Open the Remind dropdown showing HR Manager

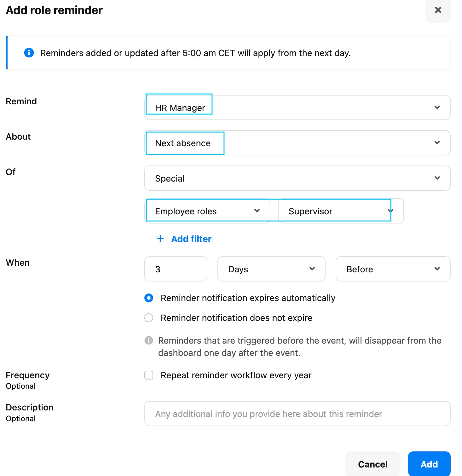click(297, 107)
